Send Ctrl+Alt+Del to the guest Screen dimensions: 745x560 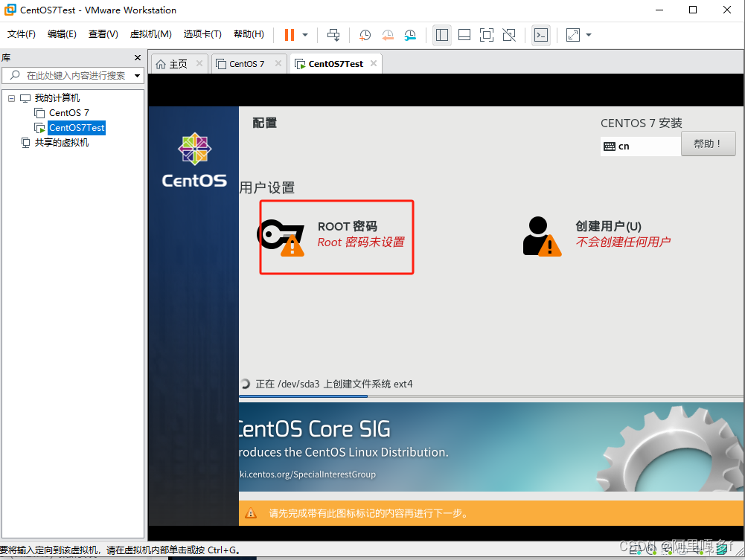333,35
